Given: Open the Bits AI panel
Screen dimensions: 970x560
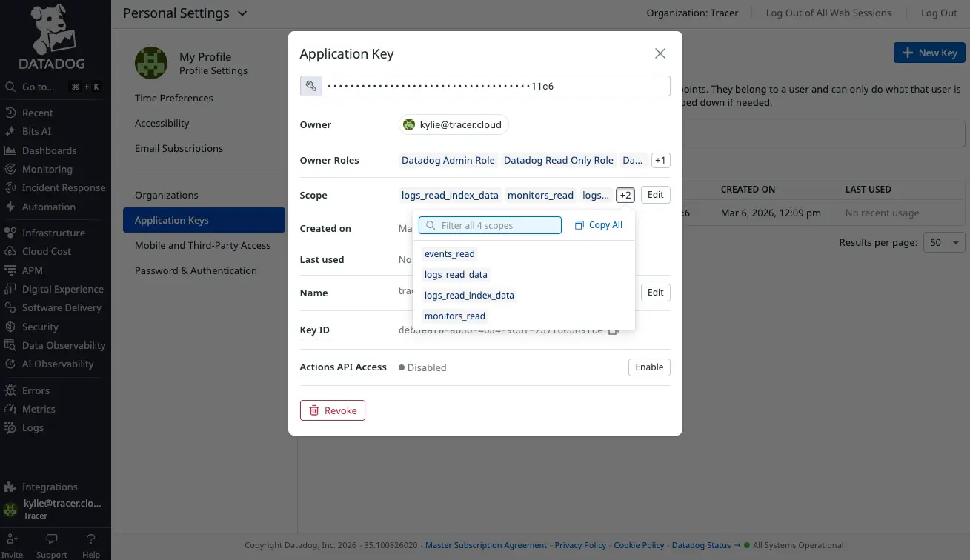Looking at the screenshot, I should [x=36, y=131].
